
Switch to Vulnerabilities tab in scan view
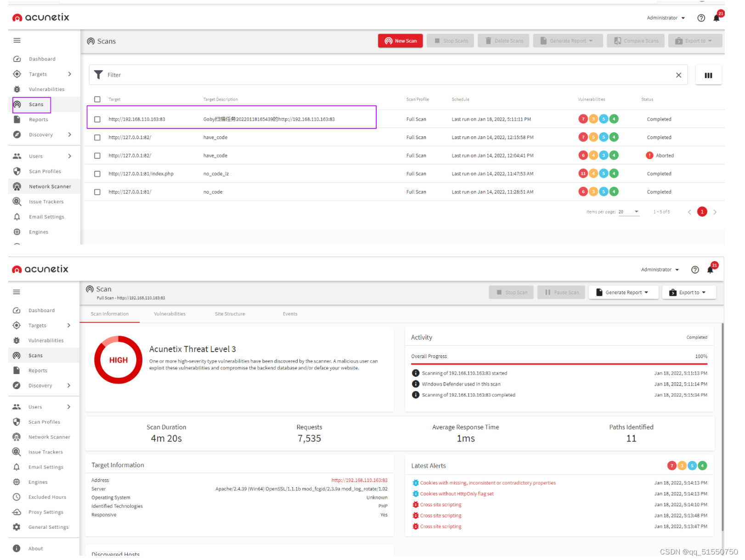click(x=169, y=314)
